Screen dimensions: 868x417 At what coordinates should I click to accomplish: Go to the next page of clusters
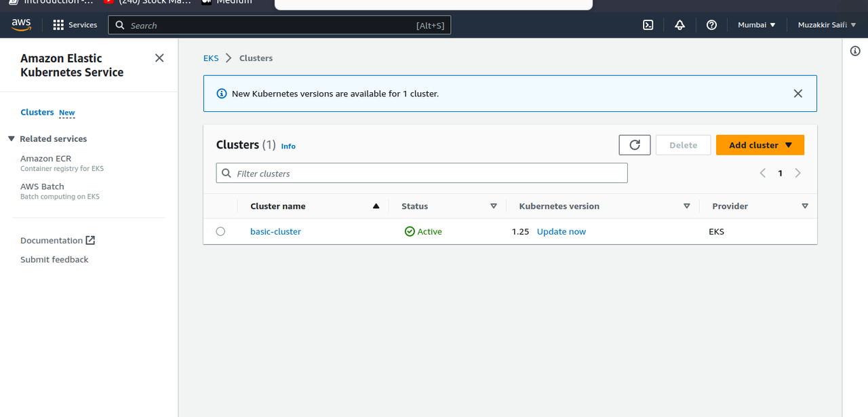797,173
